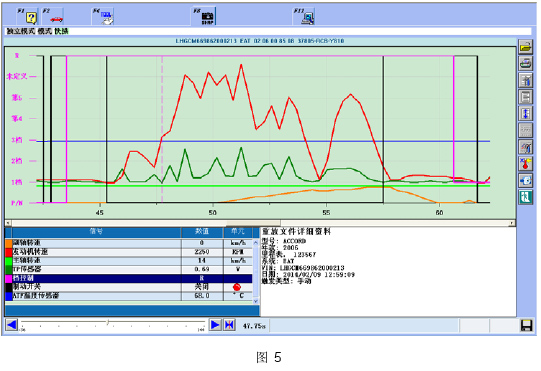
Task: Take a snapshot with the F8 camera icon
Action: [204, 16]
